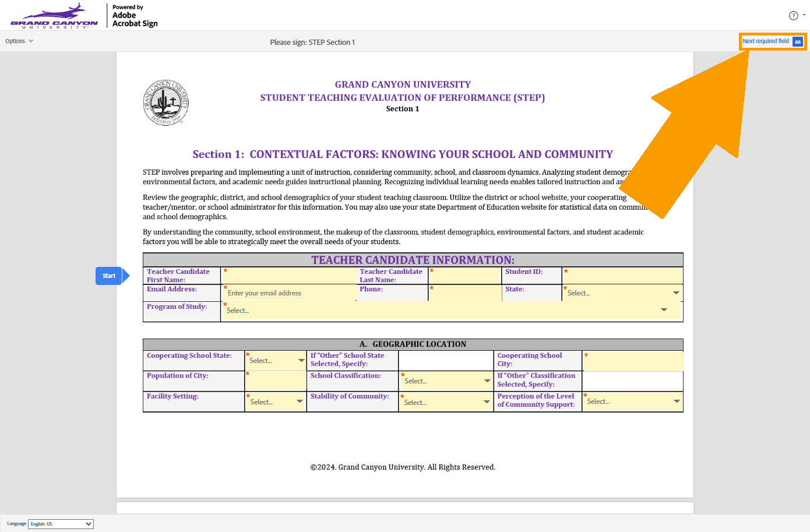
Task: Click the copyright 2024 footer text
Action: (403, 467)
